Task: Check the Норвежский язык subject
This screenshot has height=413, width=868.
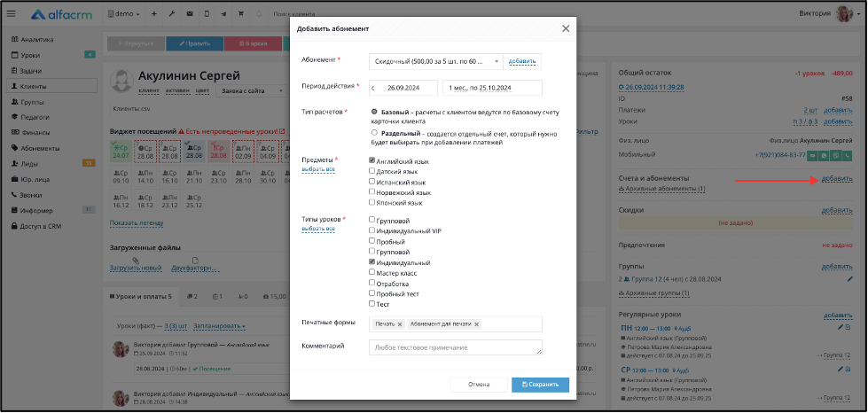Action: [372, 192]
